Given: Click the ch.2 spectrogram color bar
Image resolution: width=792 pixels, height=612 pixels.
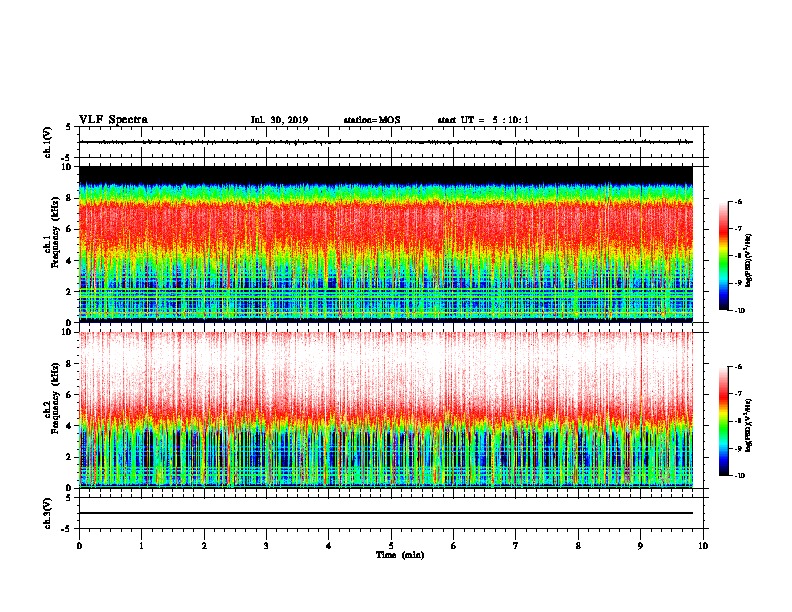Looking at the screenshot, I should tap(723, 421).
